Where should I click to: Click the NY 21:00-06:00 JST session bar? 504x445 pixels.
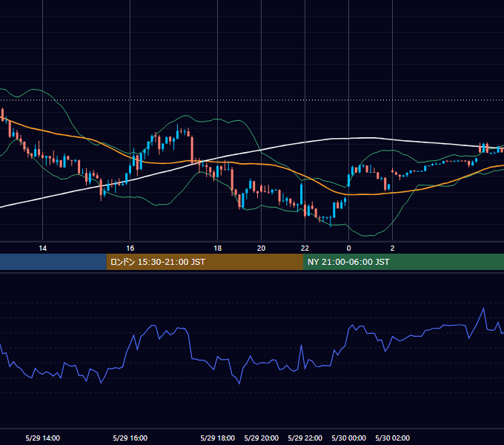pyautogui.click(x=403, y=262)
